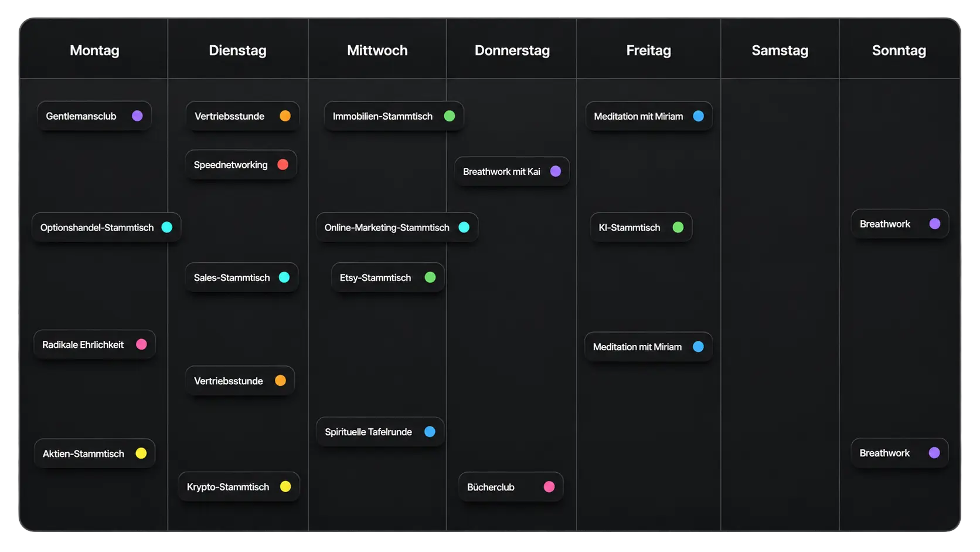Select the Radikale Ehrlichkeit event

(x=94, y=344)
